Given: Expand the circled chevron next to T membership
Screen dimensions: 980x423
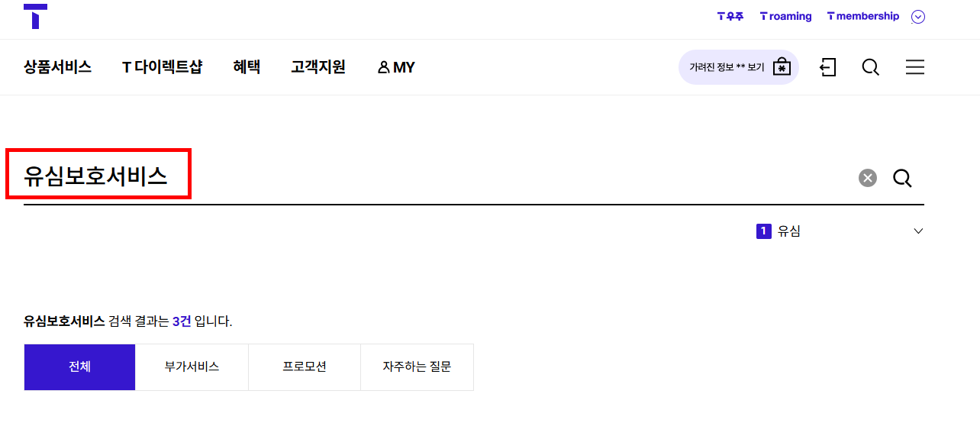Looking at the screenshot, I should 918,16.
